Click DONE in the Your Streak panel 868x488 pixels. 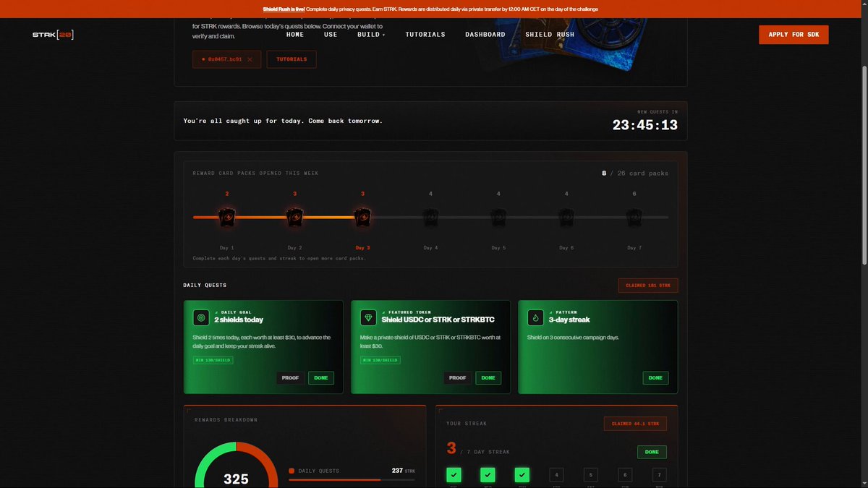point(652,452)
